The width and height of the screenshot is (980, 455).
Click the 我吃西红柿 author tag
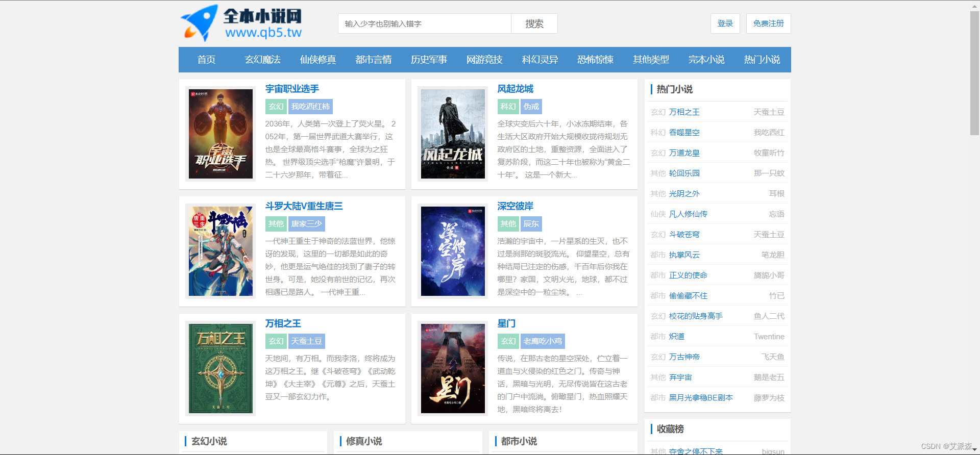(310, 107)
